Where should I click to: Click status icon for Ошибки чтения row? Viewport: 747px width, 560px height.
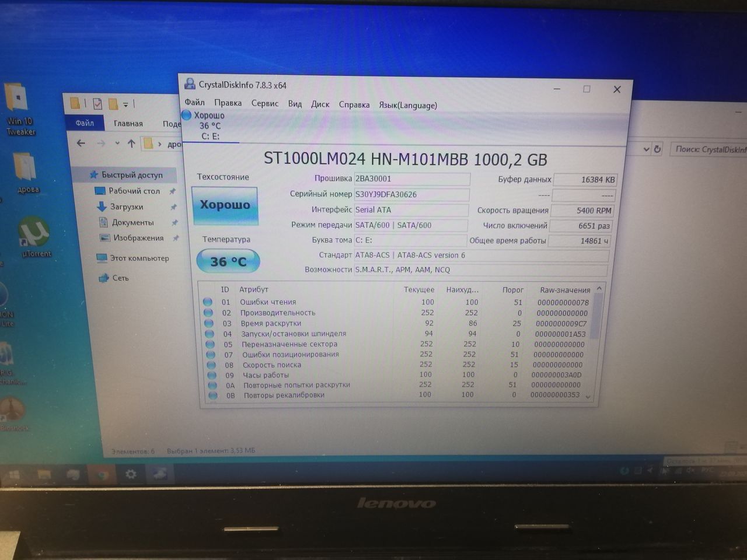click(207, 302)
